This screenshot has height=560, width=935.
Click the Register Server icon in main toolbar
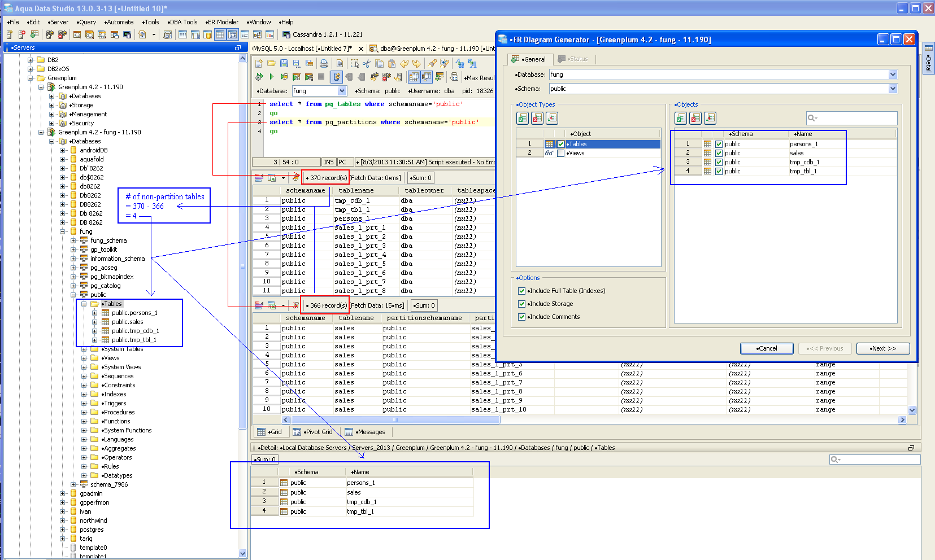click(x=10, y=35)
